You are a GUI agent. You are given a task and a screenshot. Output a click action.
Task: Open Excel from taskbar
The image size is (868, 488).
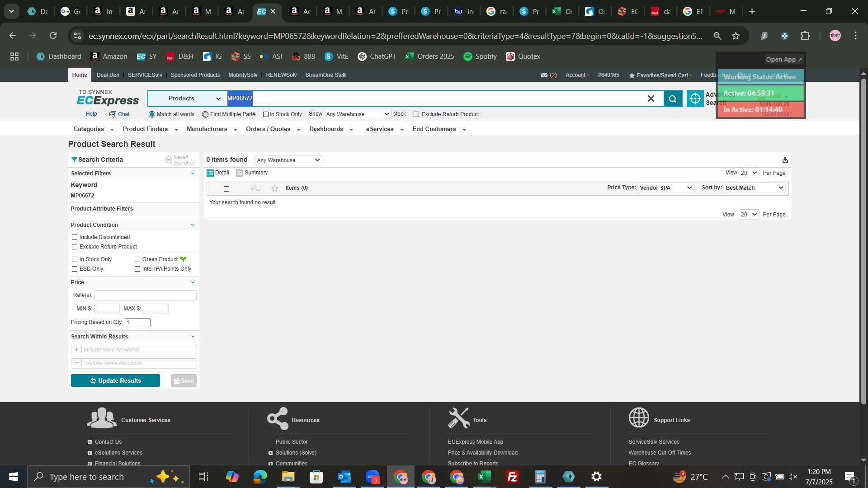point(485,477)
